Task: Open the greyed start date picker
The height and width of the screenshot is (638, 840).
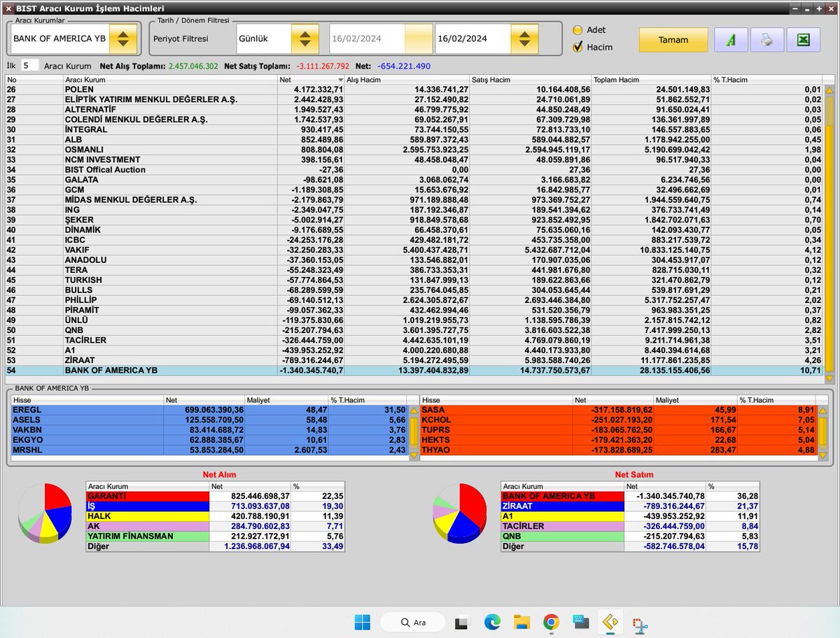Action: 419,38
